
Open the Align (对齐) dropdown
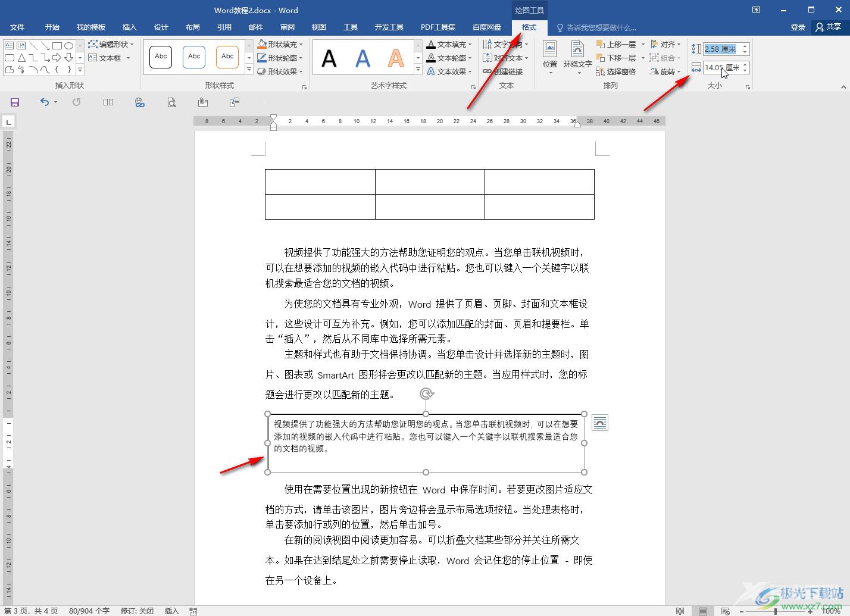(666, 44)
